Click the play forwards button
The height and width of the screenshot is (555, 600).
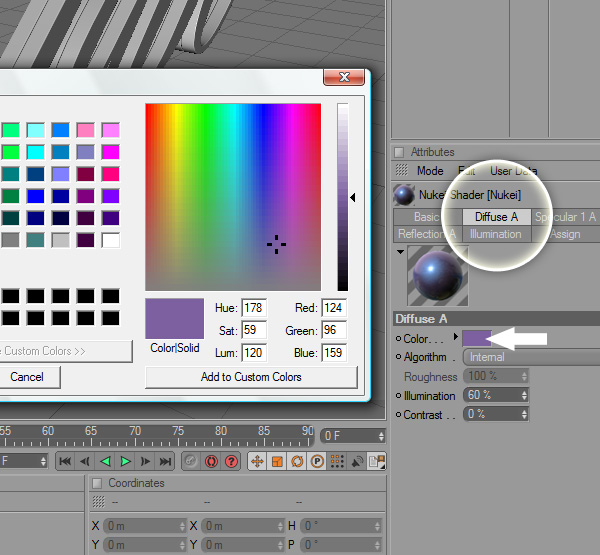(126, 461)
